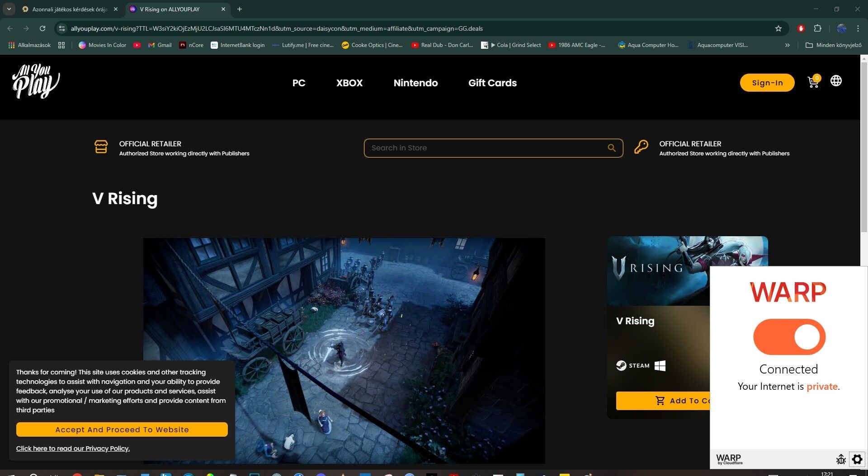Click the Sign-In button
Image resolution: width=868 pixels, height=476 pixels.
click(x=767, y=83)
